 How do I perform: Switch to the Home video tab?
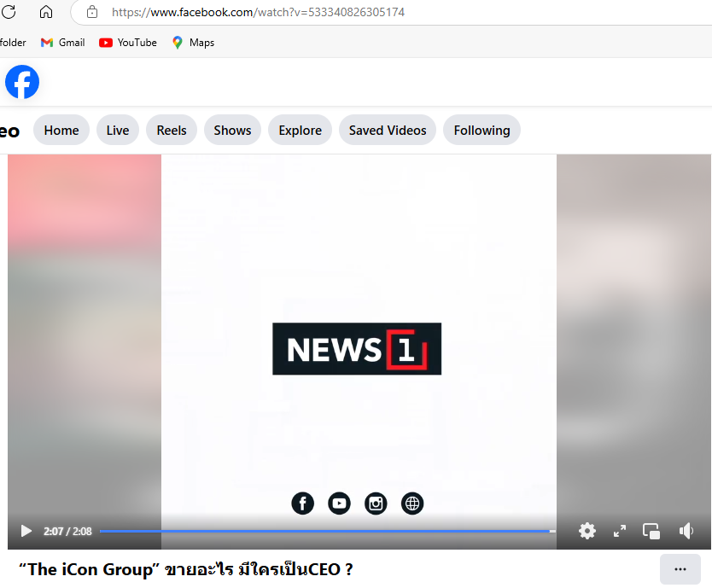point(61,131)
